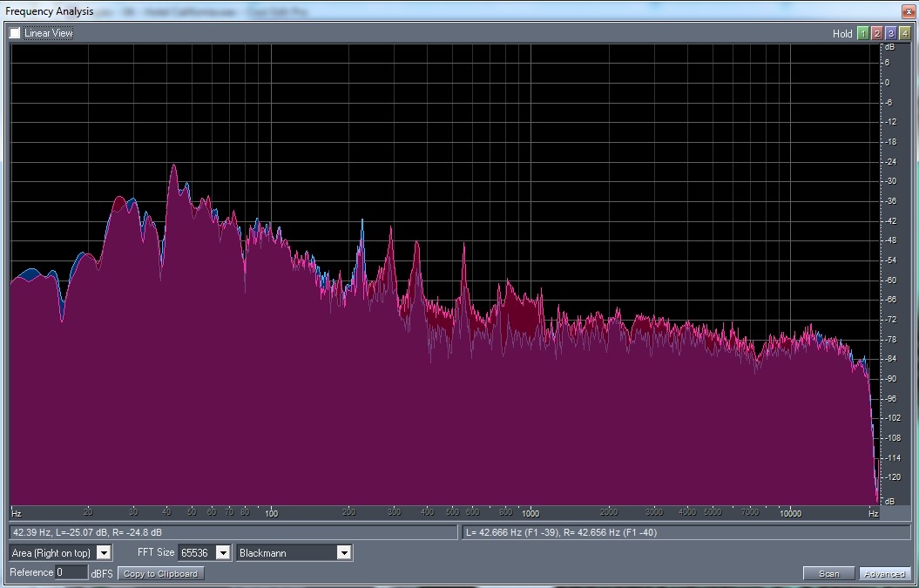Click the Frequency Analysis title bar text
This screenshot has height=588, width=919.
(x=50, y=11)
